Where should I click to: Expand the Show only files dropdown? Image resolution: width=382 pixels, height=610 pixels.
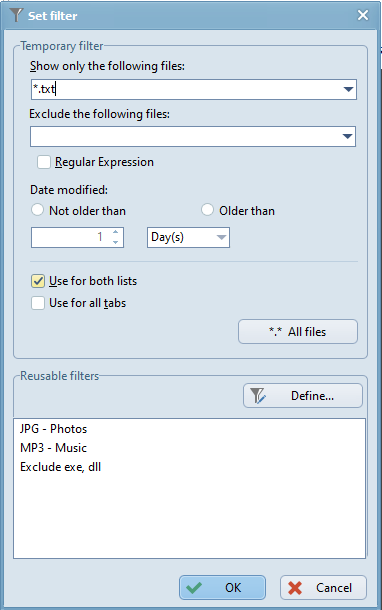point(349,89)
